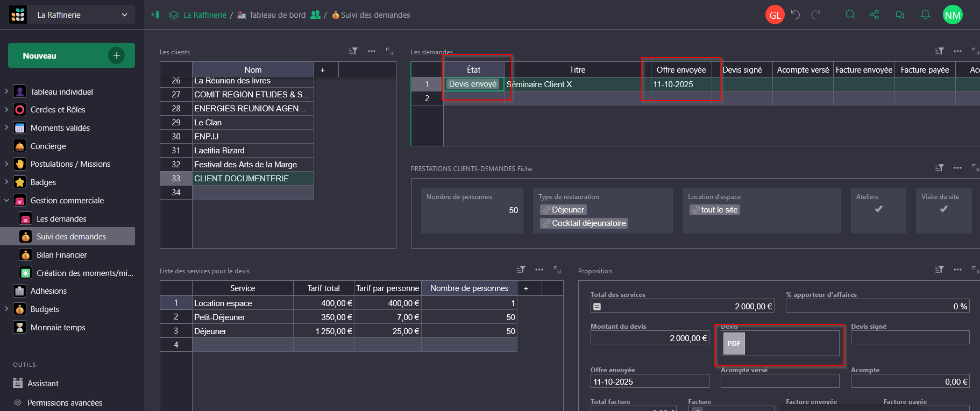Open sort and filter for Les clients

click(353, 51)
